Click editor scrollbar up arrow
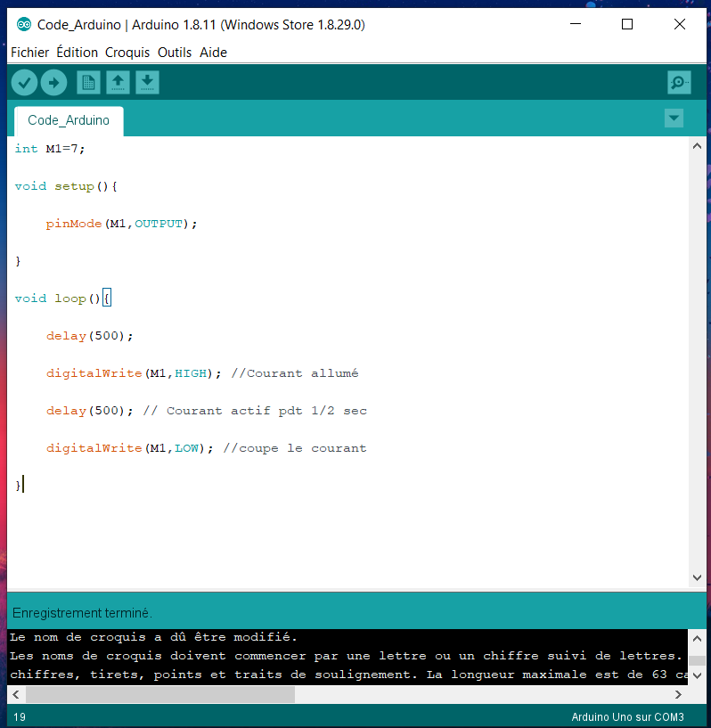 [x=697, y=146]
